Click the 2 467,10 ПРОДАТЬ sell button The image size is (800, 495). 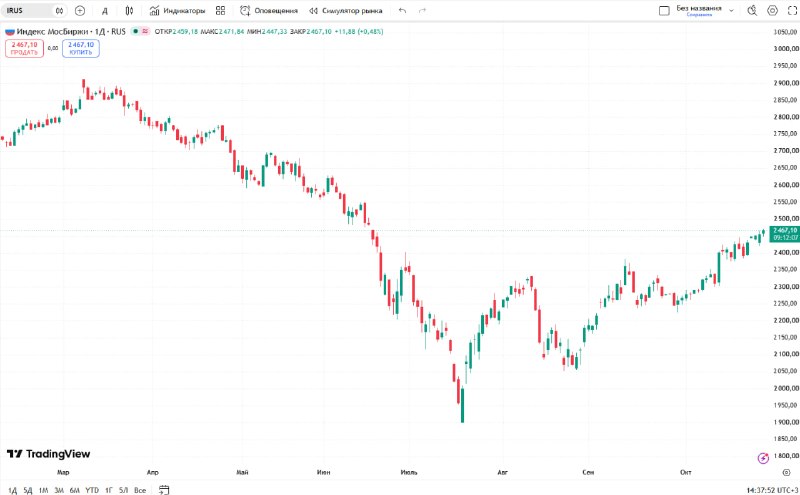pos(24,48)
